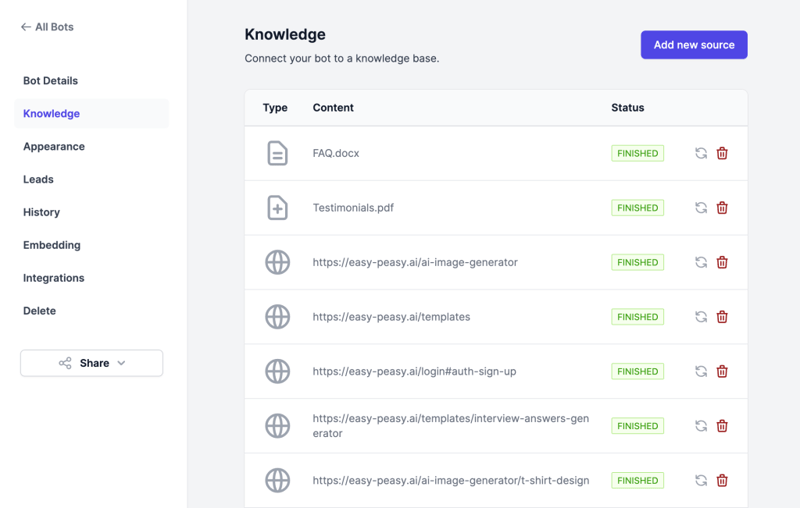Refresh the ai-image-generator URL source
The width and height of the screenshot is (800, 508).
pos(701,263)
